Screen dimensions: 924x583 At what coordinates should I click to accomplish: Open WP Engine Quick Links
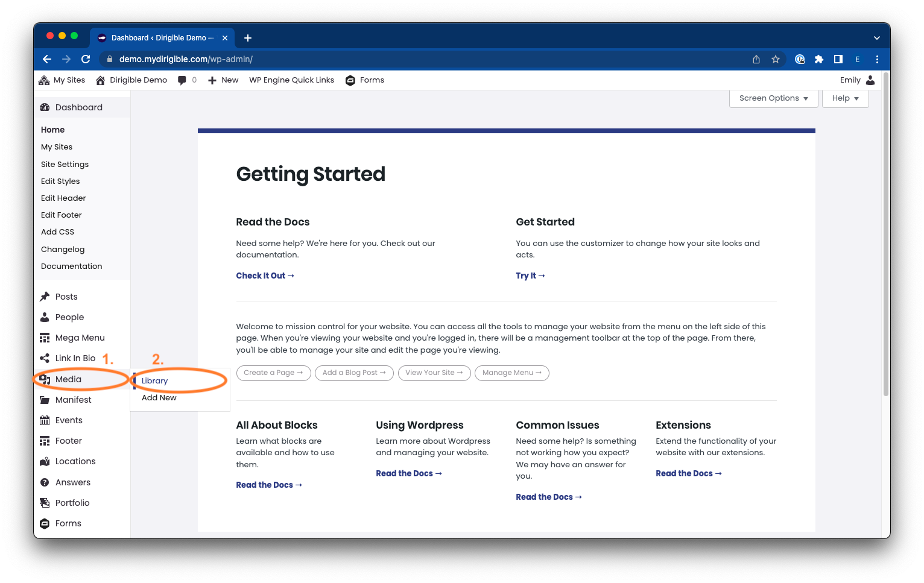point(291,80)
